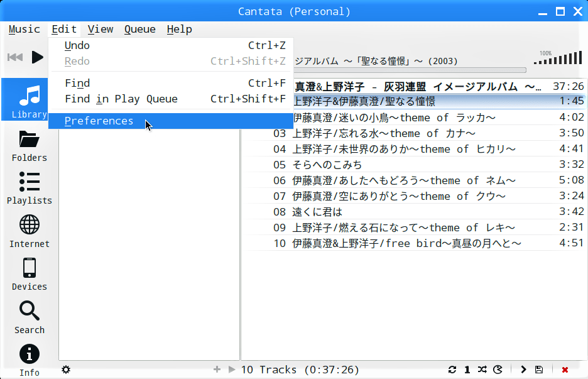The image size is (588, 379).
Task: Open the Devices sidebar view
Action: tap(30, 274)
